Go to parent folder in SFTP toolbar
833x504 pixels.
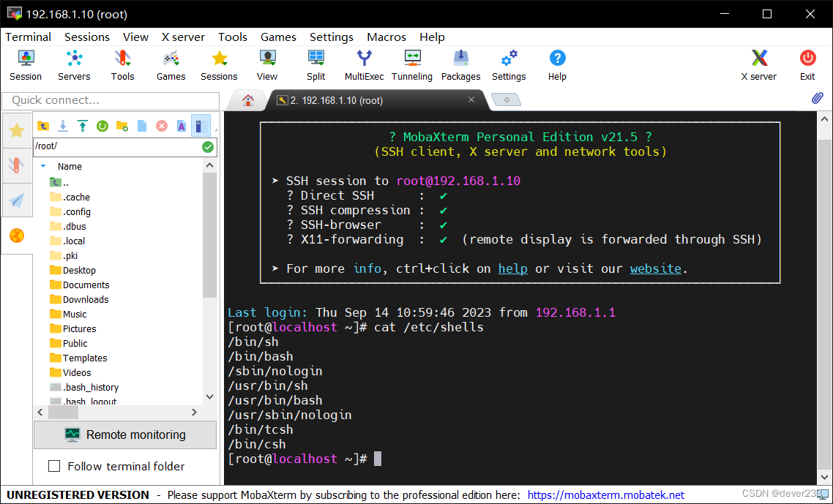[43, 126]
